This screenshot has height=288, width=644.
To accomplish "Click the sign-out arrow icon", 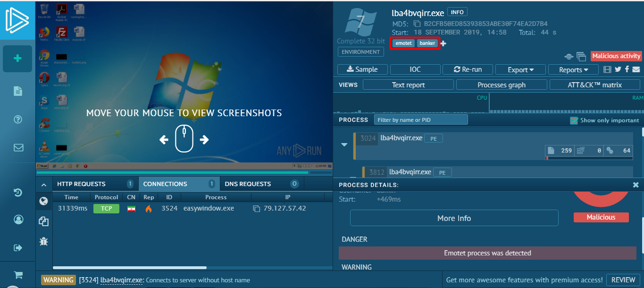I will 18,247.
